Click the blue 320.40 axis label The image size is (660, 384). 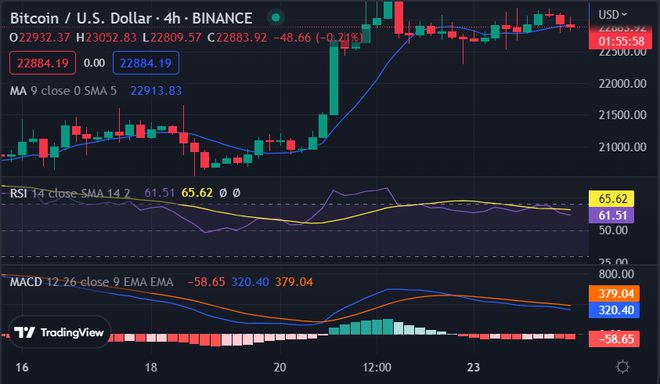[614, 310]
